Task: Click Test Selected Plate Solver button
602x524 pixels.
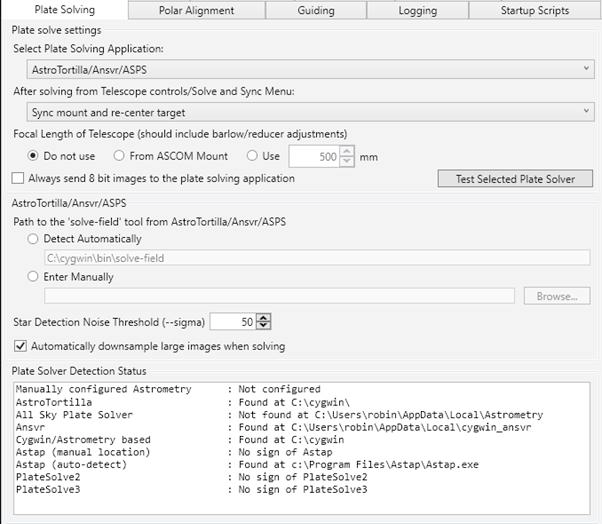Action: [x=515, y=179]
